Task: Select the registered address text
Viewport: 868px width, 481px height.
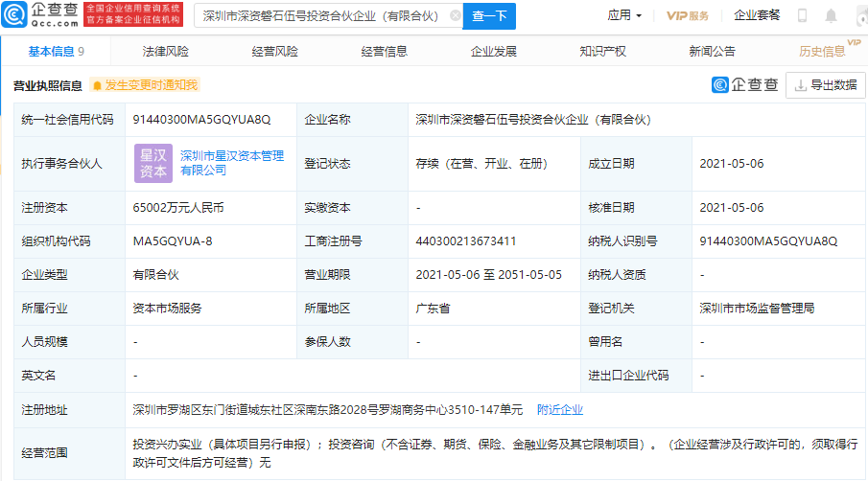Action: [328, 410]
